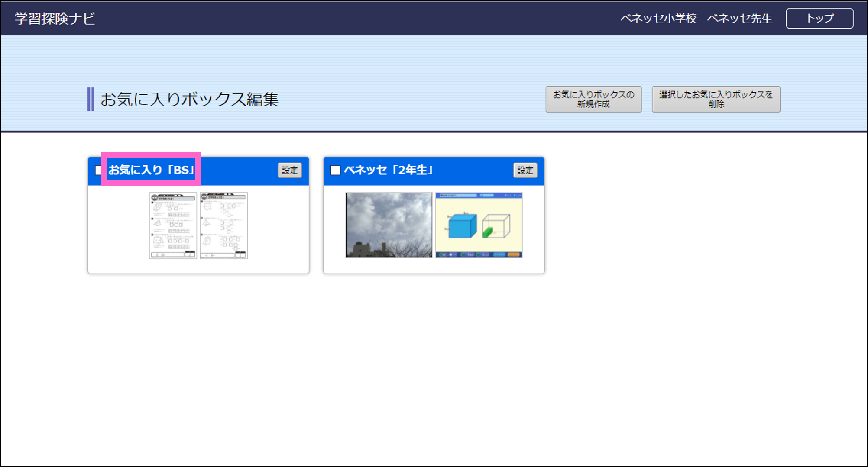The width and height of the screenshot is (868, 467).
Task: Open the ベネッセ小学校 link
Action: click(659, 18)
